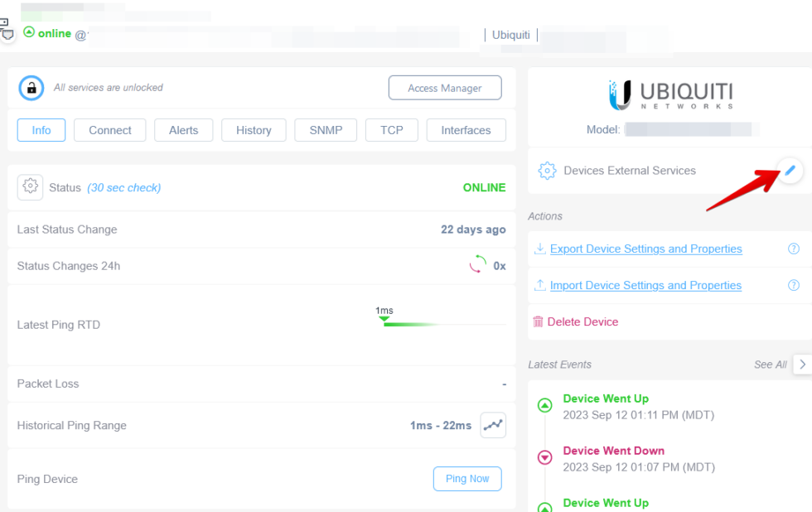This screenshot has width=812, height=512.
Task: Open the History tab
Action: coord(254,130)
